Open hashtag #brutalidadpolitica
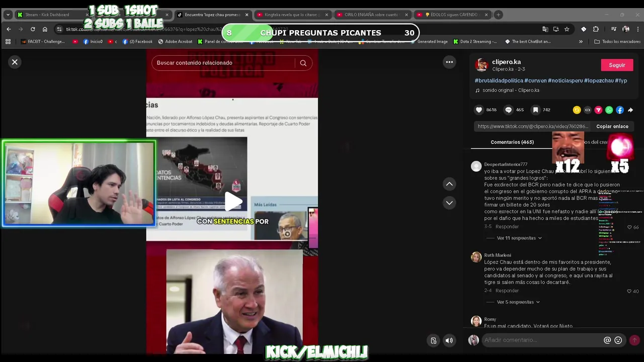The width and height of the screenshot is (644, 362). tap(499, 80)
